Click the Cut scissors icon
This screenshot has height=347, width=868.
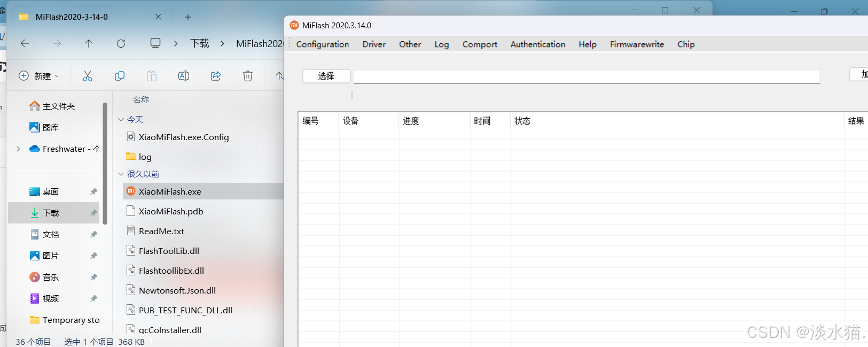[x=88, y=76]
